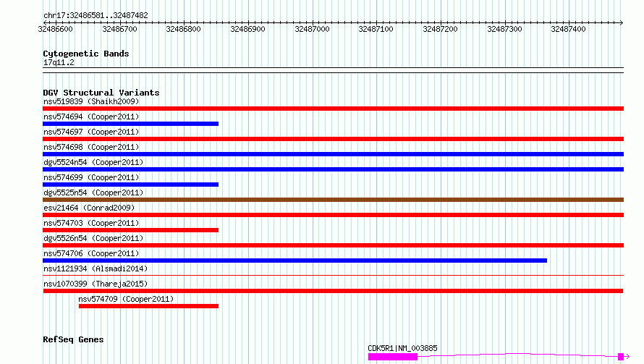Select the short blue bar for nsv574694

130,124
